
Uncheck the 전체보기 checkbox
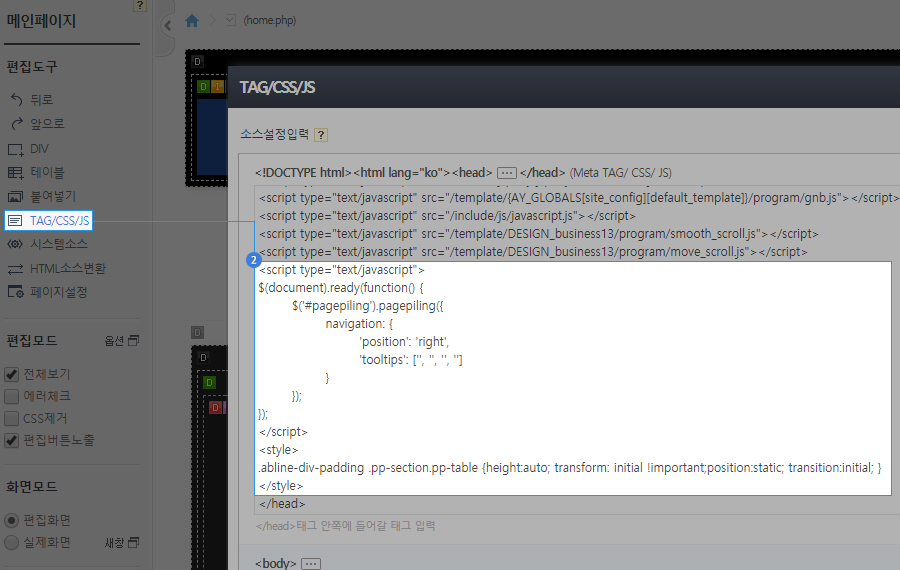click(x=12, y=374)
